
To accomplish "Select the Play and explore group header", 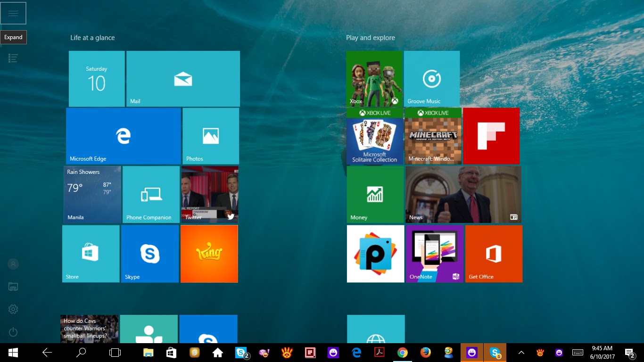I will [x=371, y=38].
